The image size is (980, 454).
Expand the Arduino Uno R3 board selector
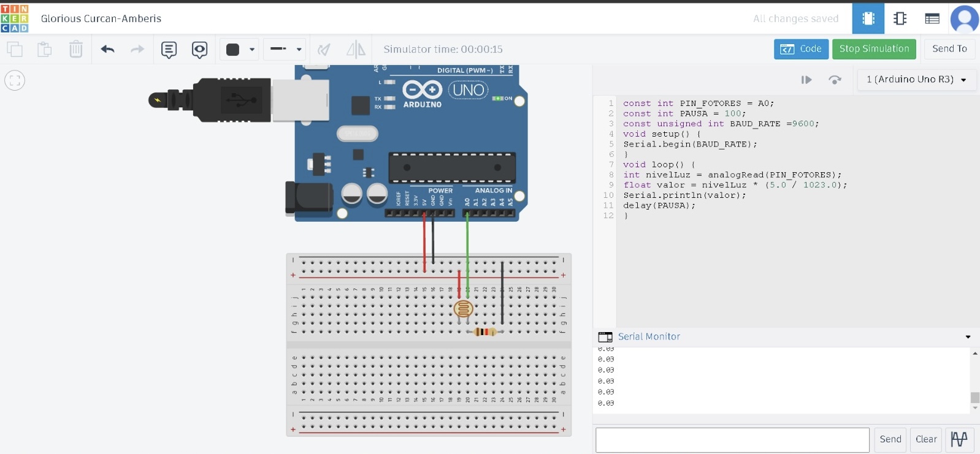point(916,80)
